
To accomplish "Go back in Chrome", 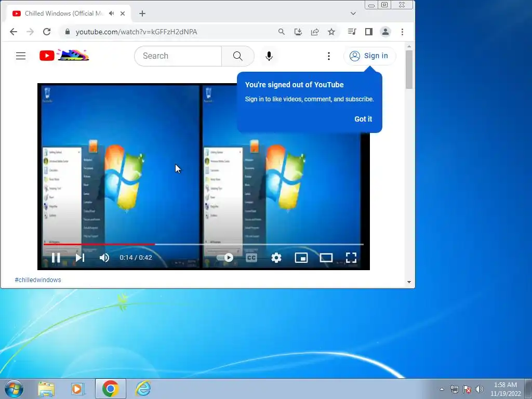I will (13, 32).
